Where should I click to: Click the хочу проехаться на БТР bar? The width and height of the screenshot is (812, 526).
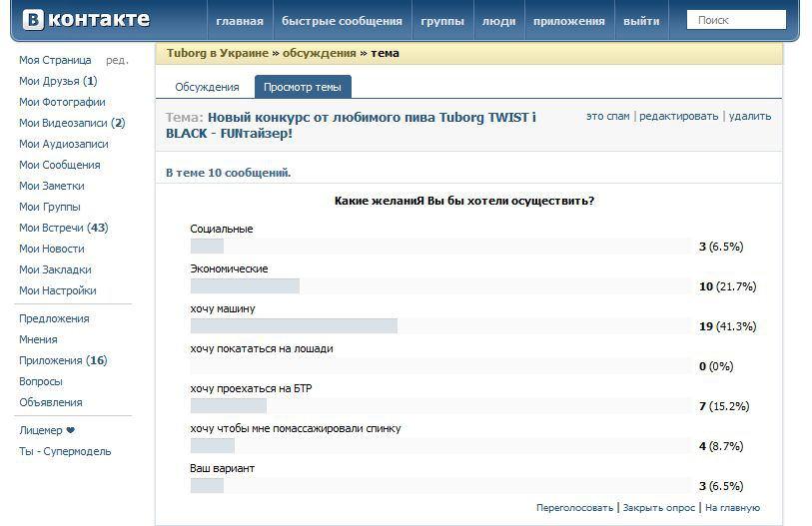tap(440, 405)
